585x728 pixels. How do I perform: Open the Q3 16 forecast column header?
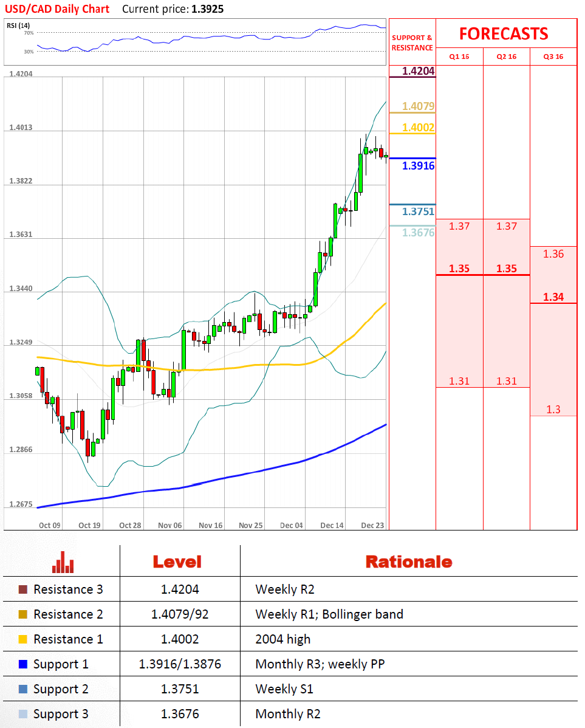pyautogui.click(x=553, y=57)
